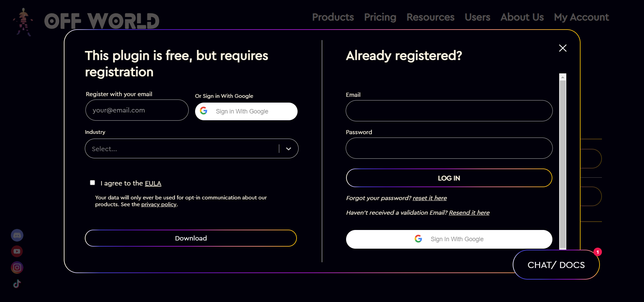Image resolution: width=644 pixels, height=302 pixels.
Task: Click the LOG IN button
Action: click(449, 178)
